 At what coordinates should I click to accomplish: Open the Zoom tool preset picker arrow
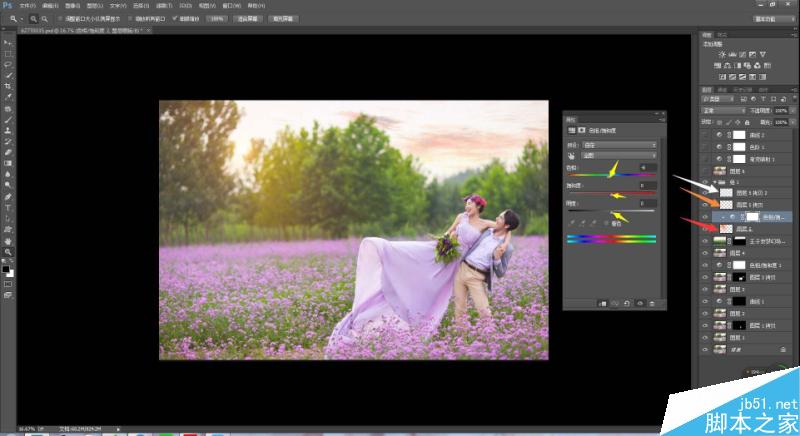point(21,19)
